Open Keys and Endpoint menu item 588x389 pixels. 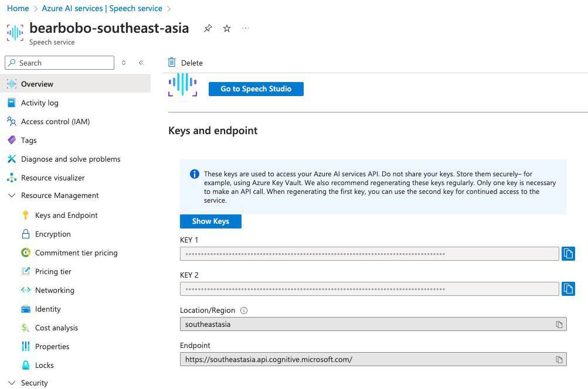click(66, 215)
